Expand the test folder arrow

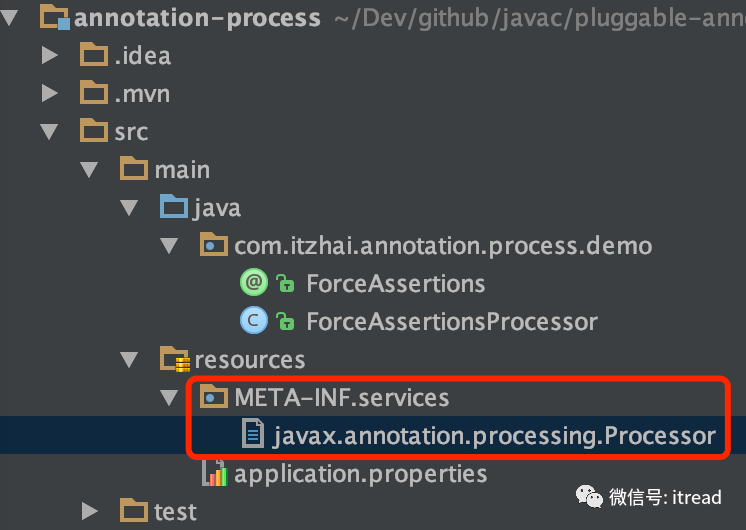(90, 512)
